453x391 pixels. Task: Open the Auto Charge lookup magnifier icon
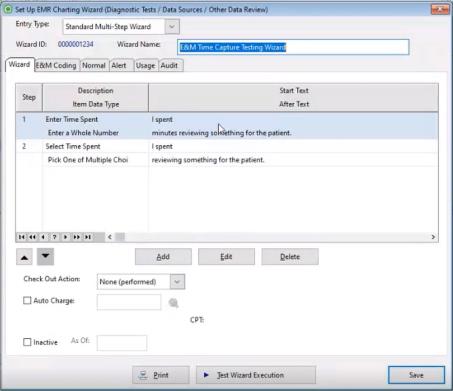[x=173, y=303]
